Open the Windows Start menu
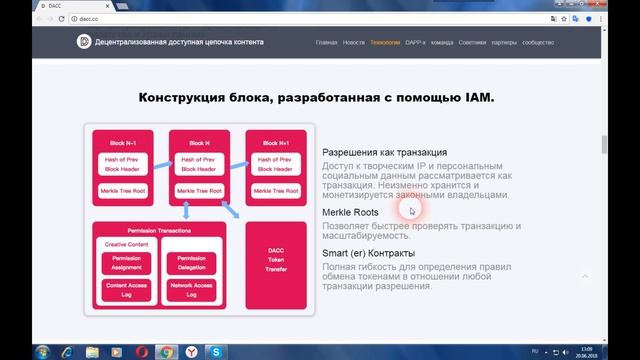 click(x=42, y=352)
